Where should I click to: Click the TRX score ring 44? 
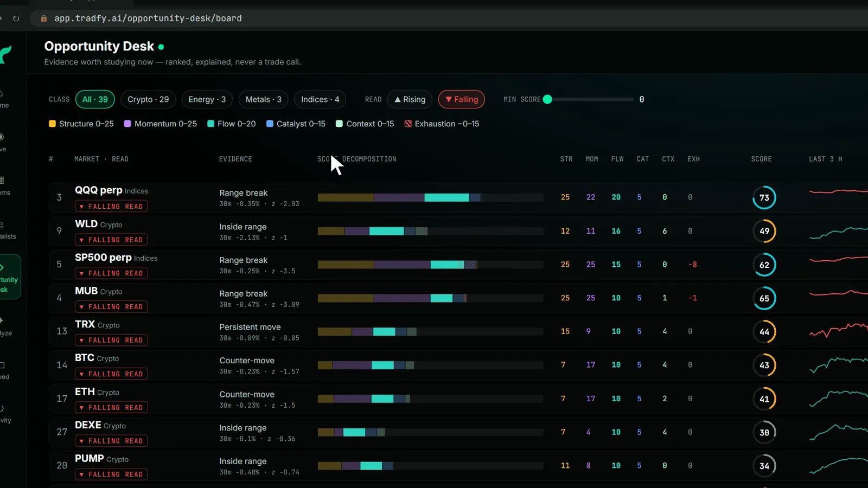coord(764,332)
